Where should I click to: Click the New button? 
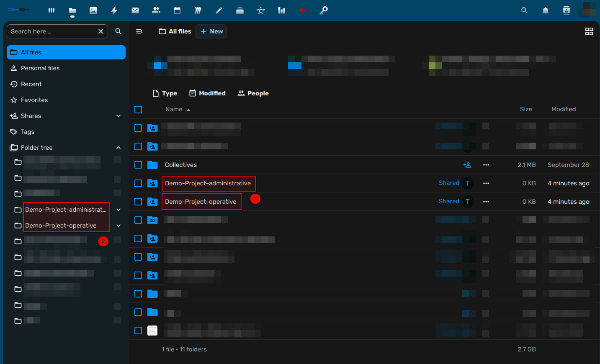click(211, 31)
